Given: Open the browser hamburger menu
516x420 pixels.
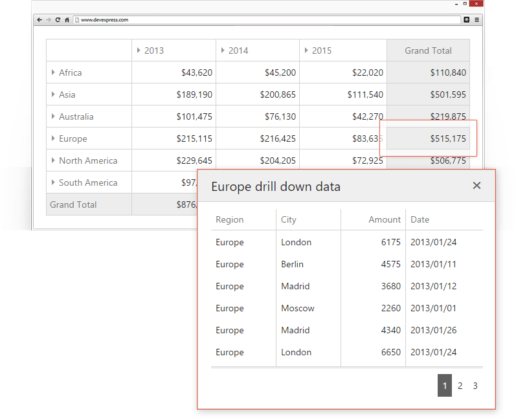Looking at the screenshot, I should pos(477,19).
